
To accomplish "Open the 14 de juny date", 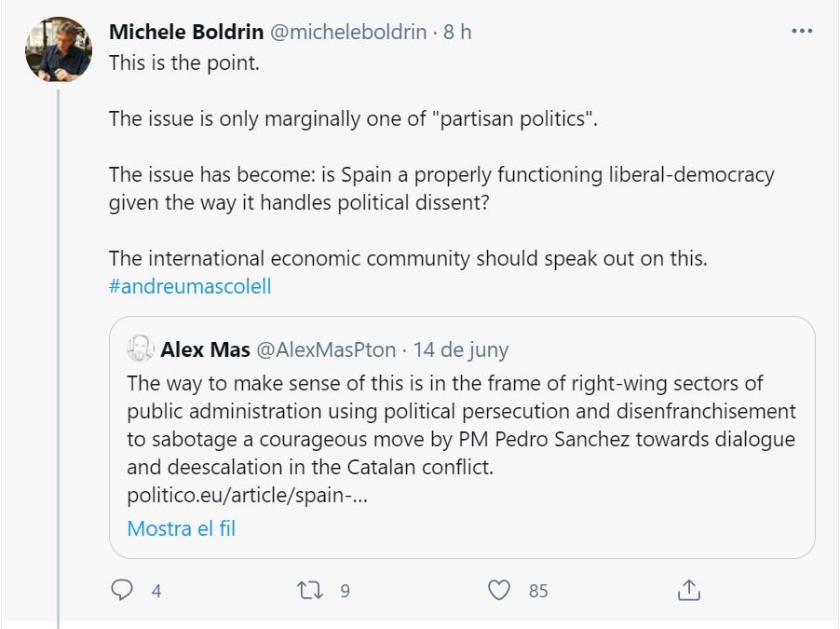I will pyautogui.click(x=461, y=350).
